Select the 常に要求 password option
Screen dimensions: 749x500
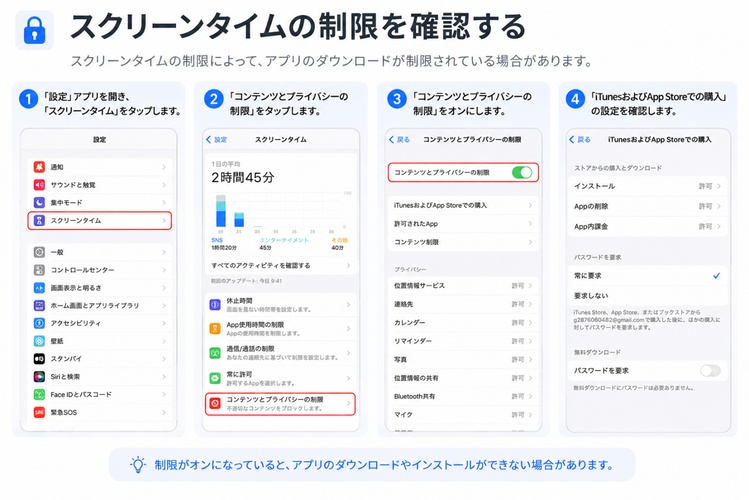pyautogui.click(x=647, y=276)
